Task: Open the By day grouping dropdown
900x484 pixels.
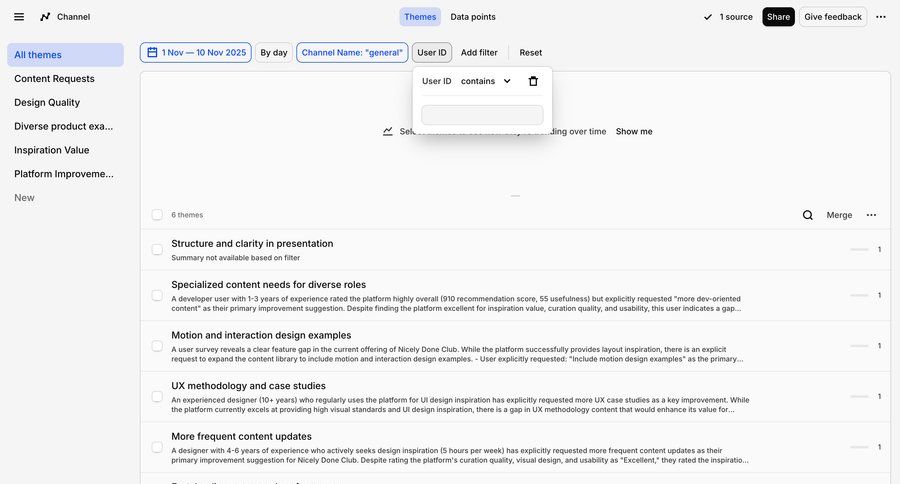Action: (273, 53)
